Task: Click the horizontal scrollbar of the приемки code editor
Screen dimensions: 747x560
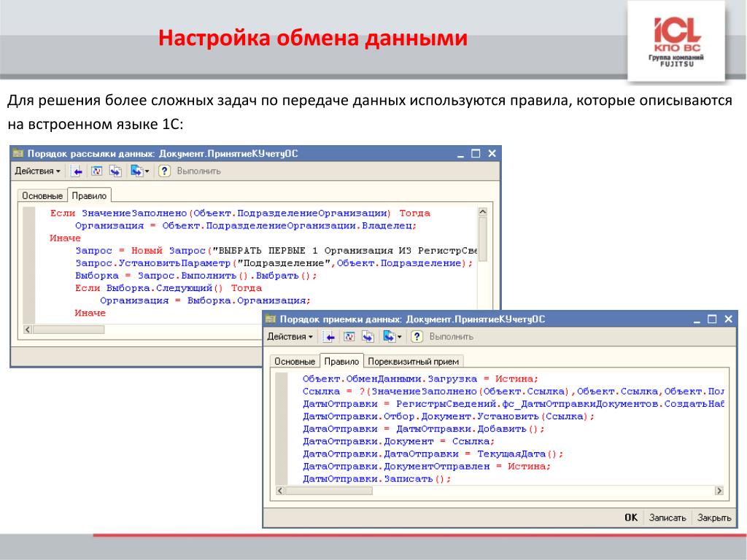Action: 328,491
